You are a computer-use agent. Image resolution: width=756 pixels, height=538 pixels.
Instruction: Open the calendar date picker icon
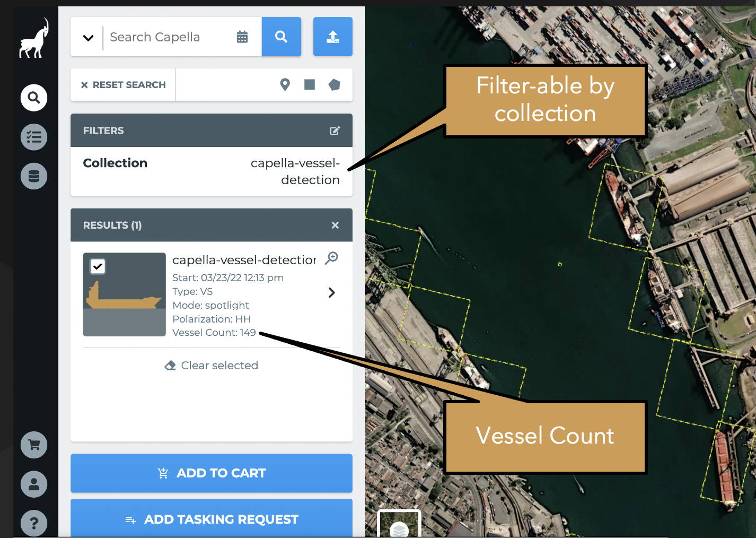click(242, 37)
